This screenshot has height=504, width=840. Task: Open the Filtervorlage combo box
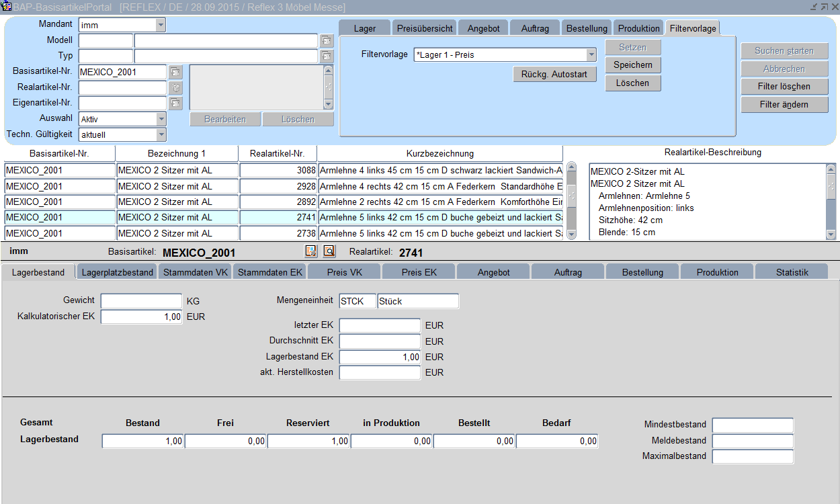[591, 55]
